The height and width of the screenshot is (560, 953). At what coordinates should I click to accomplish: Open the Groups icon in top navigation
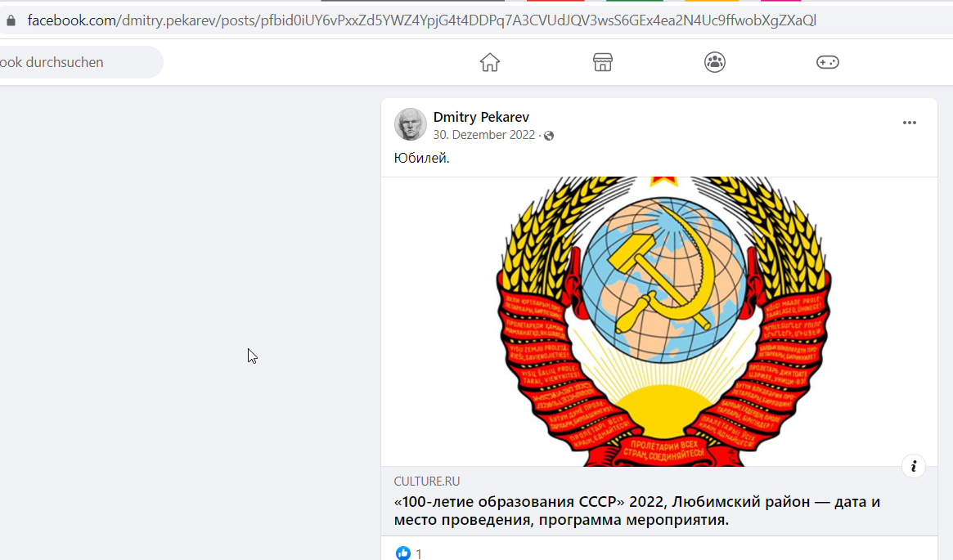pyautogui.click(x=715, y=62)
